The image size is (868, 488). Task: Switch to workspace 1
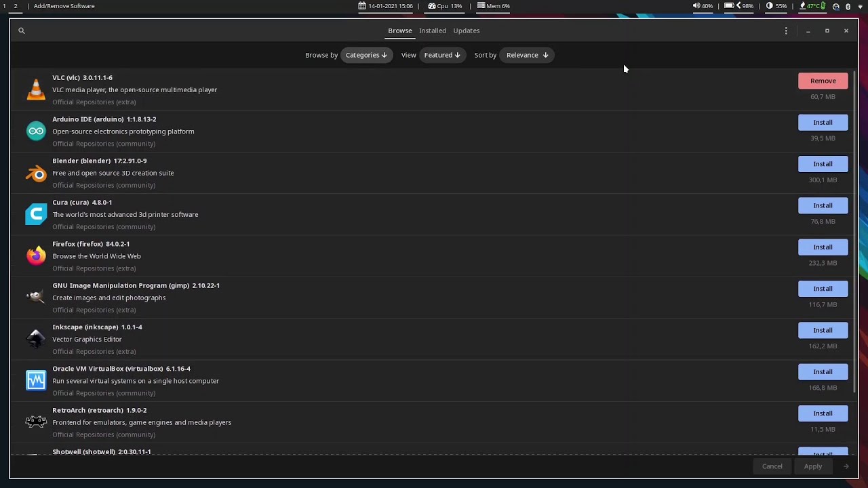pos(4,6)
